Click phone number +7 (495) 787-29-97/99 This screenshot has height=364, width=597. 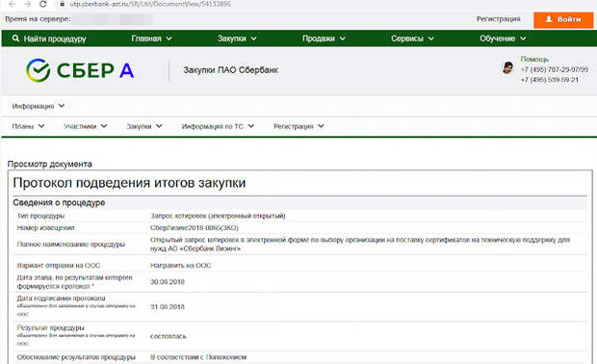(x=555, y=69)
